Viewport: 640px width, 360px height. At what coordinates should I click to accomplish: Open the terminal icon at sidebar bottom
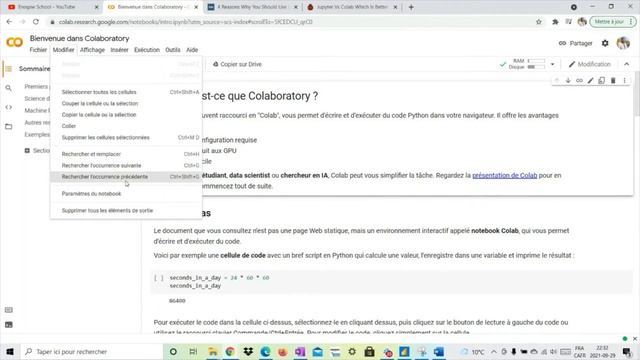pos(9,325)
